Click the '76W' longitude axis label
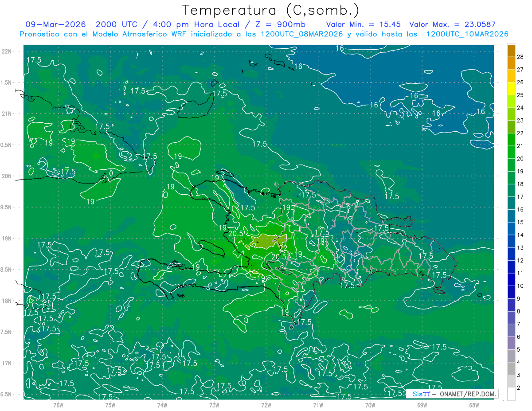Screen dimensions: 532x411 click(58, 405)
